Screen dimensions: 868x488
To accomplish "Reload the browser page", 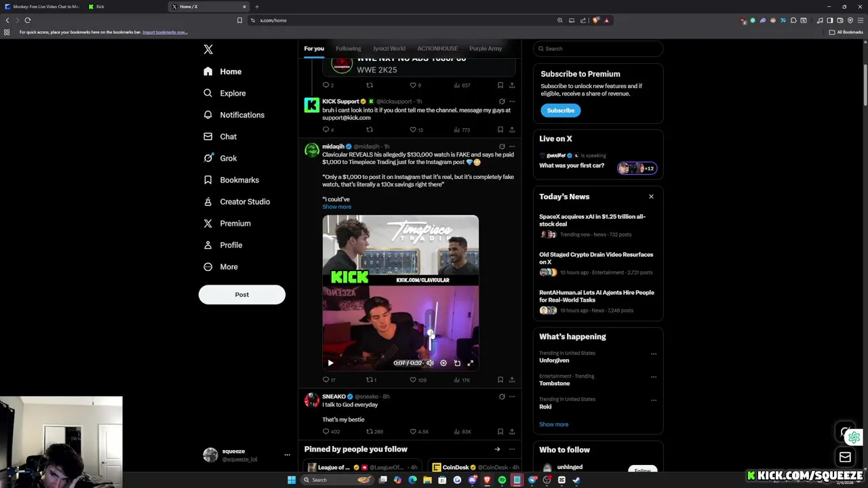I will (x=28, y=20).
